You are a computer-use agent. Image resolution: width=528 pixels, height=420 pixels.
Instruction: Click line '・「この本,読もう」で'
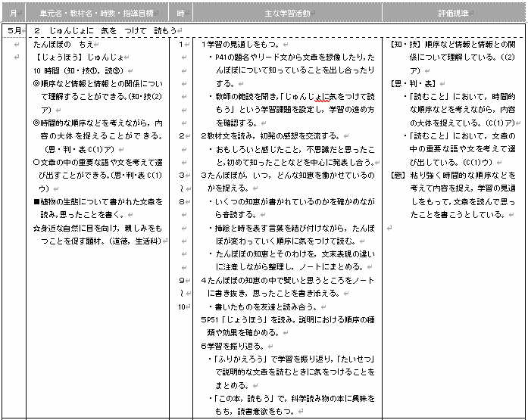tap(292, 399)
